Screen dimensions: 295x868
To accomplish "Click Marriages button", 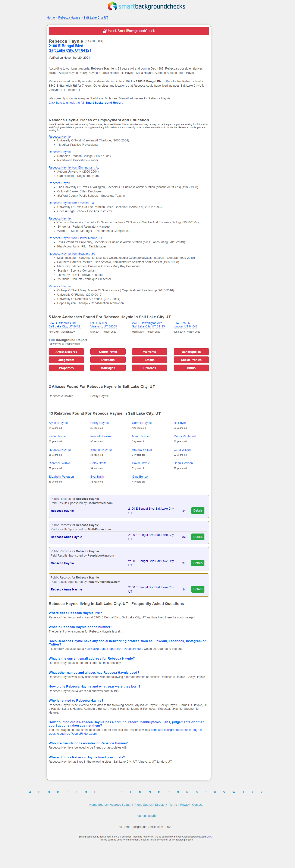I will [x=108, y=368].
